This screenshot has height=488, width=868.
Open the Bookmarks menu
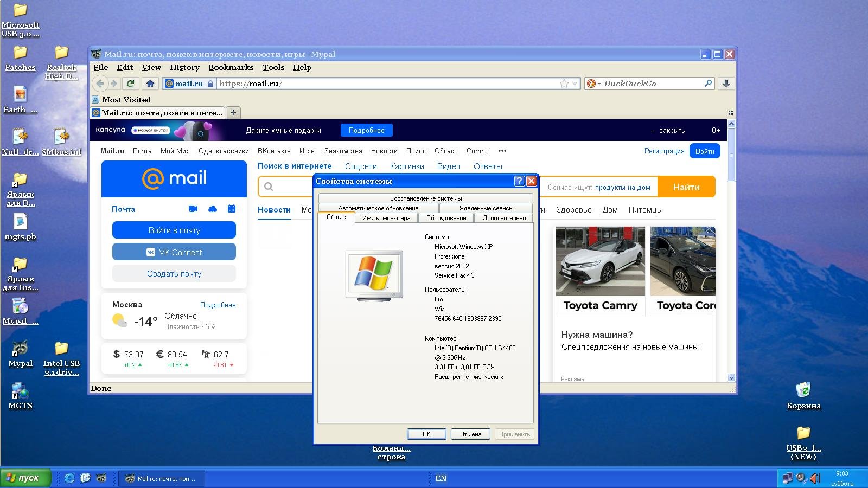point(231,67)
